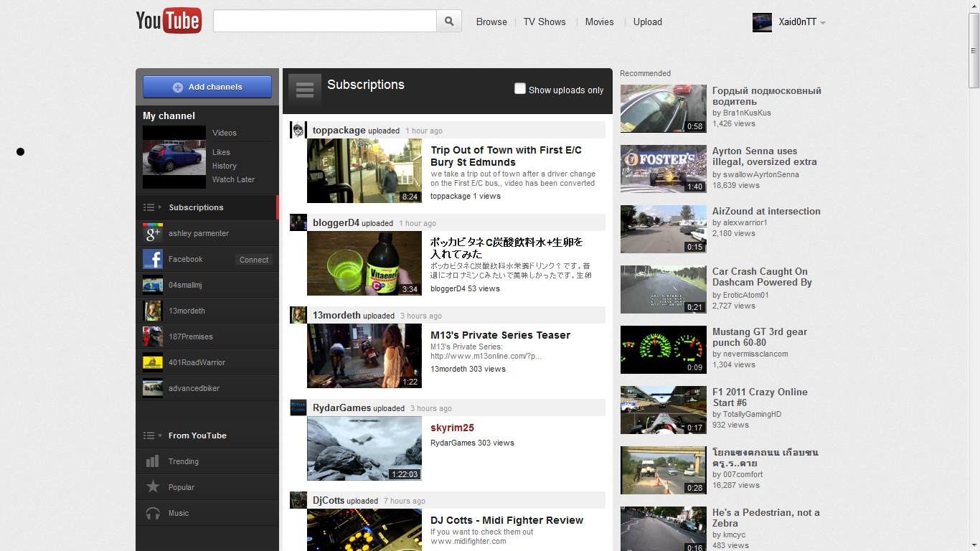Click the Trending bar chart icon
Viewport: 980px width, 551px height.
click(153, 461)
